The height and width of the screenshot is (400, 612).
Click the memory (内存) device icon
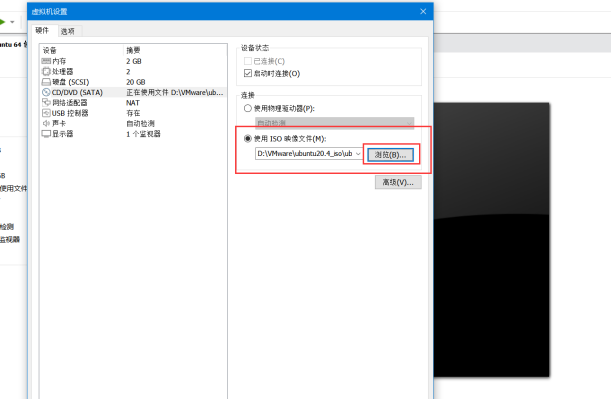click(46, 61)
